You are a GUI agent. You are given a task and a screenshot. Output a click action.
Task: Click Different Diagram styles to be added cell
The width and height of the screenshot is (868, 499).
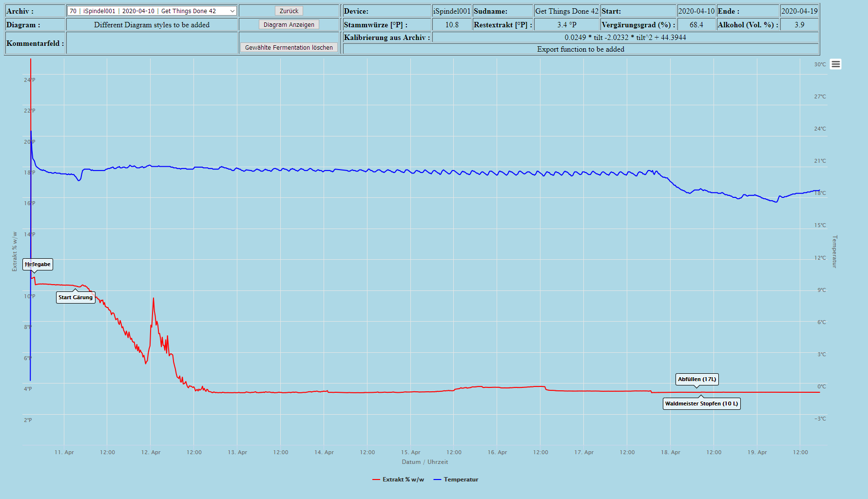152,25
